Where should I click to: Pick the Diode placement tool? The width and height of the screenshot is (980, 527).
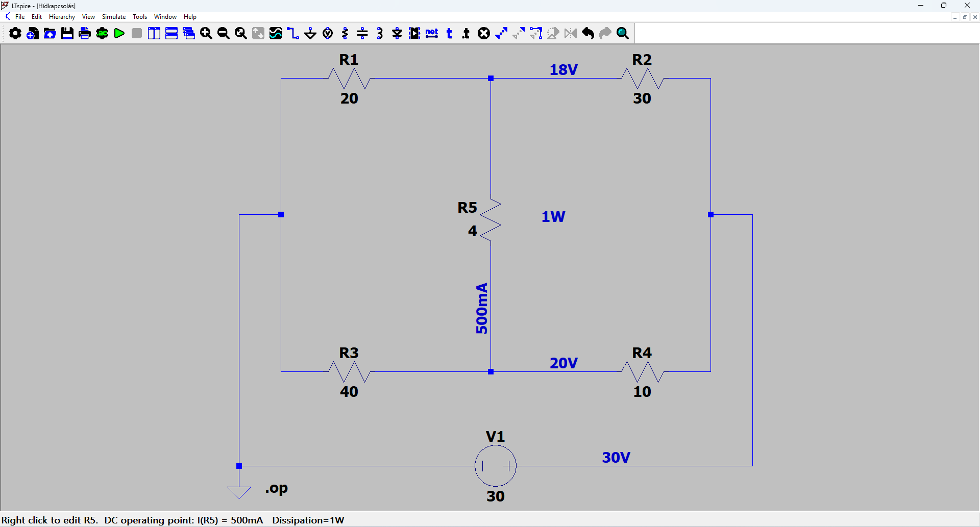coord(397,34)
